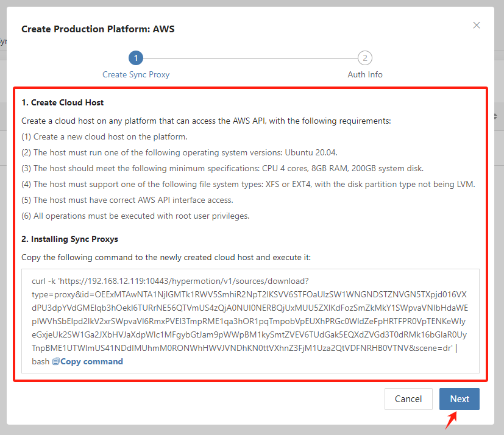The width and height of the screenshot is (504, 435).
Task: Click the Copy command link text
Action: [x=91, y=361]
